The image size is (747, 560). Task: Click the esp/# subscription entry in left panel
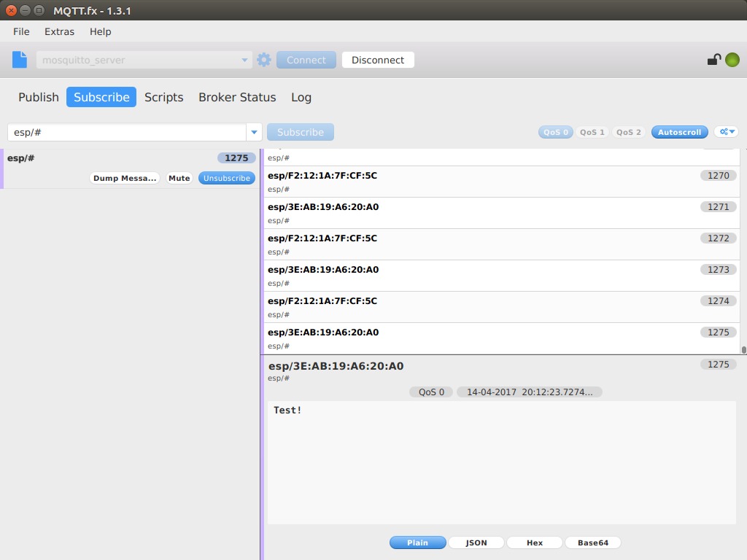pyautogui.click(x=130, y=168)
